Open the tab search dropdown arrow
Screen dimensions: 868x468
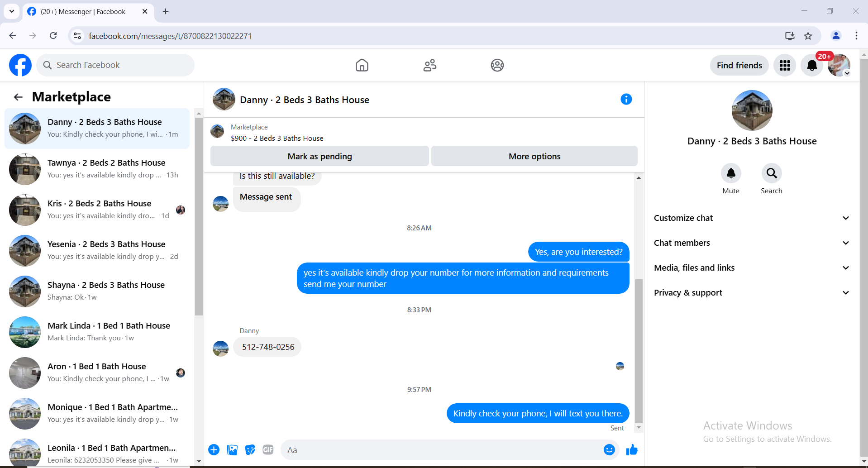click(12, 11)
